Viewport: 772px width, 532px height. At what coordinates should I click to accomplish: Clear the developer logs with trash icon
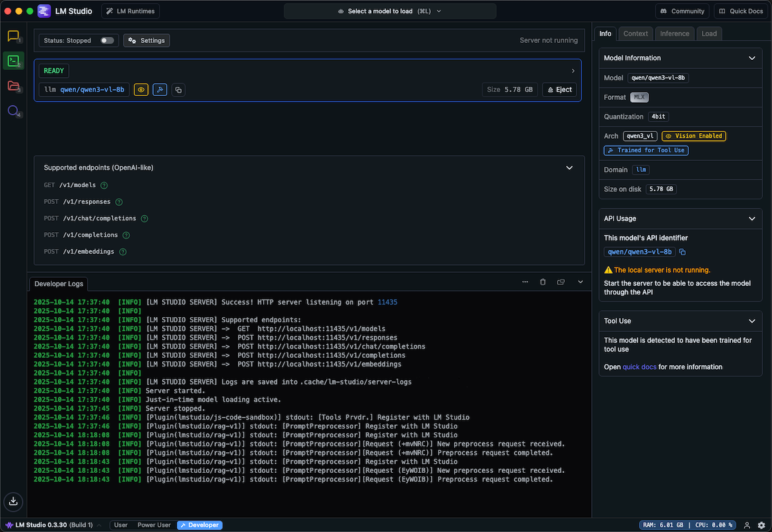[542, 281]
